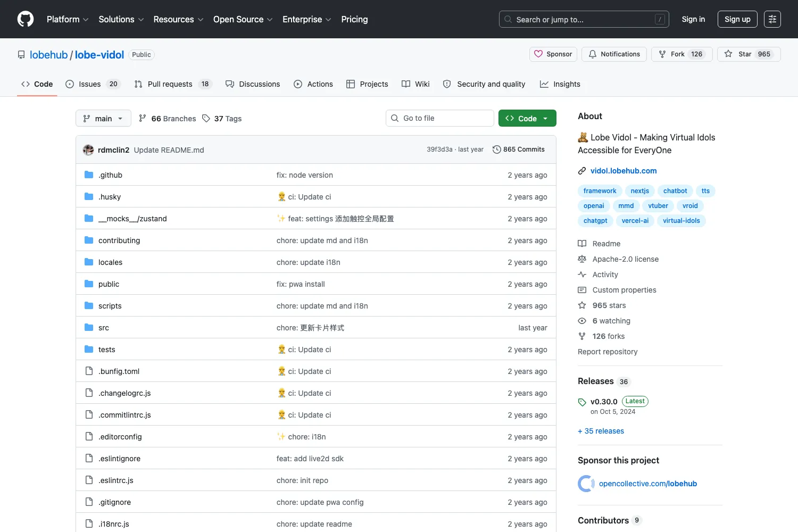This screenshot has height=532, width=798.
Task: Click the opencollective sponsor logo
Action: pyautogui.click(x=586, y=484)
